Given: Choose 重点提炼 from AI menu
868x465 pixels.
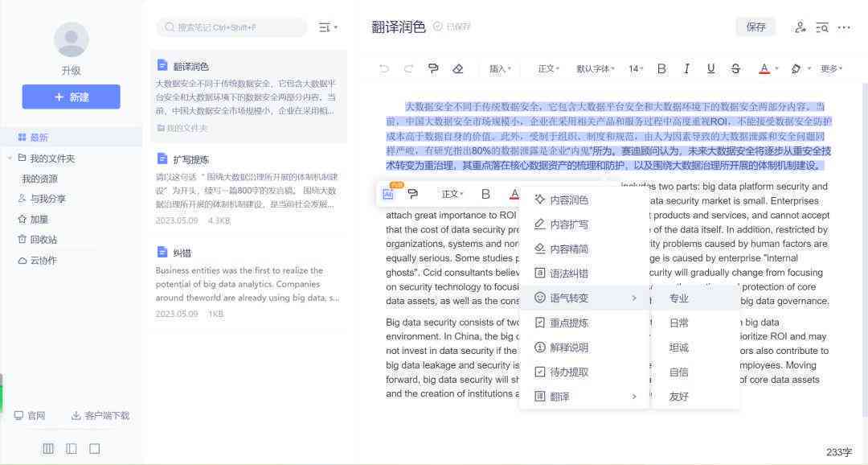Looking at the screenshot, I should coord(584,323).
